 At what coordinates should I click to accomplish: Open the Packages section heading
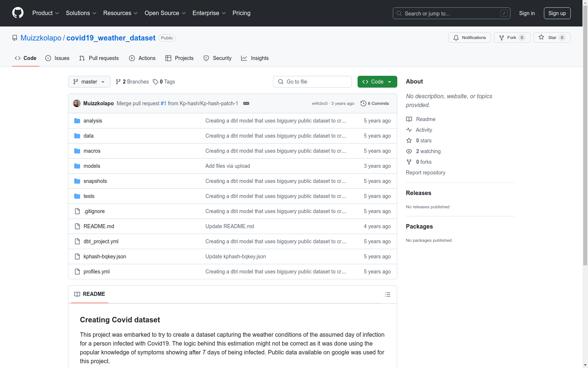[419, 226]
